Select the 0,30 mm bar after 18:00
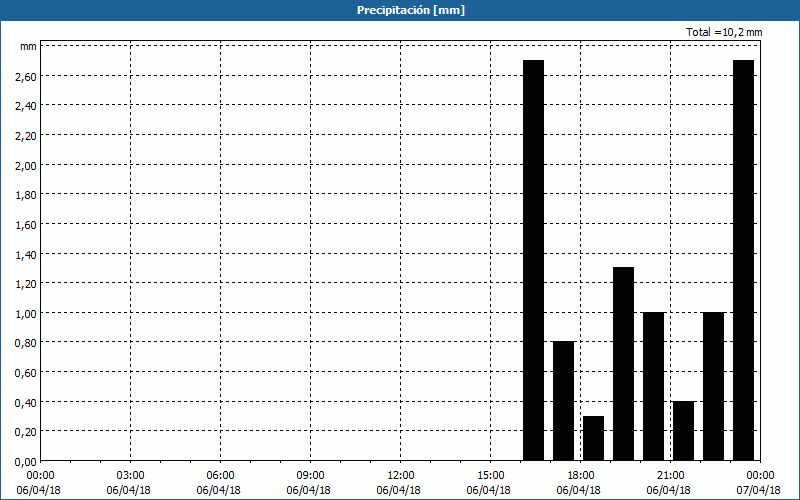The height and width of the screenshot is (500, 800). (593, 438)
